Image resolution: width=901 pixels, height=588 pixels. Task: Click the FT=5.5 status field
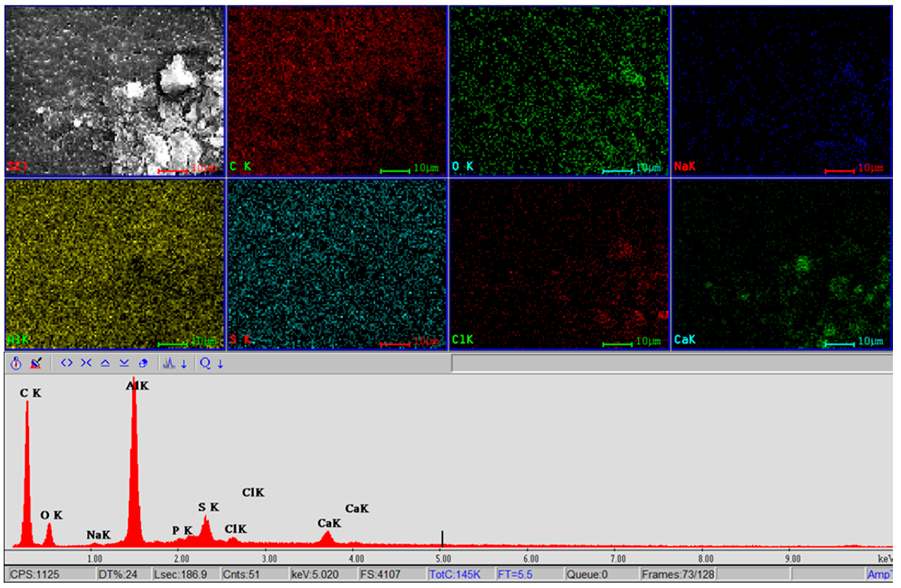[x=515, y=574]
